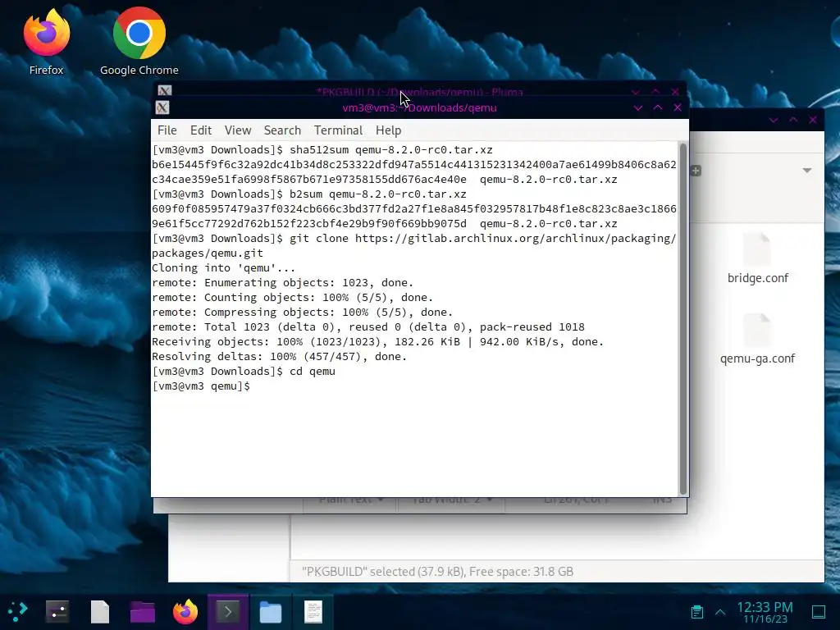Screen dimensions: 840x630
Task: Launch Firefox from the taskbar
Action: [185, 611]
